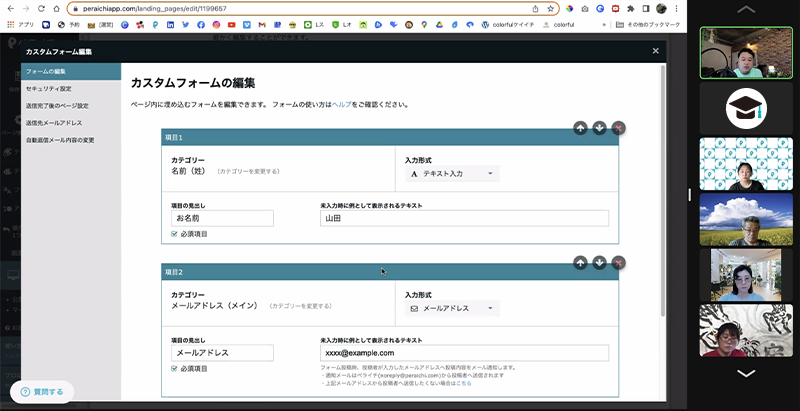The width and height of the screenshot is (800, 411).
Task: Toggle 必須項目 checkbox under メールアドレス
Action: pos(175,369)
